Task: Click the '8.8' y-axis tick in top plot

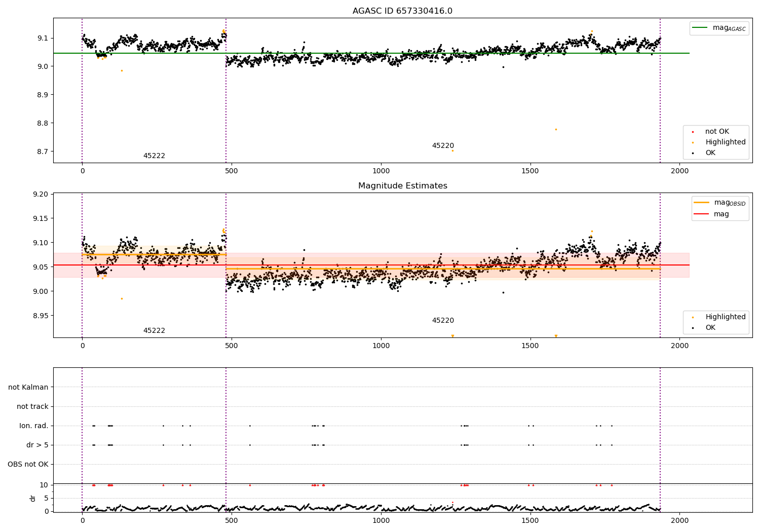Action: 43,124
